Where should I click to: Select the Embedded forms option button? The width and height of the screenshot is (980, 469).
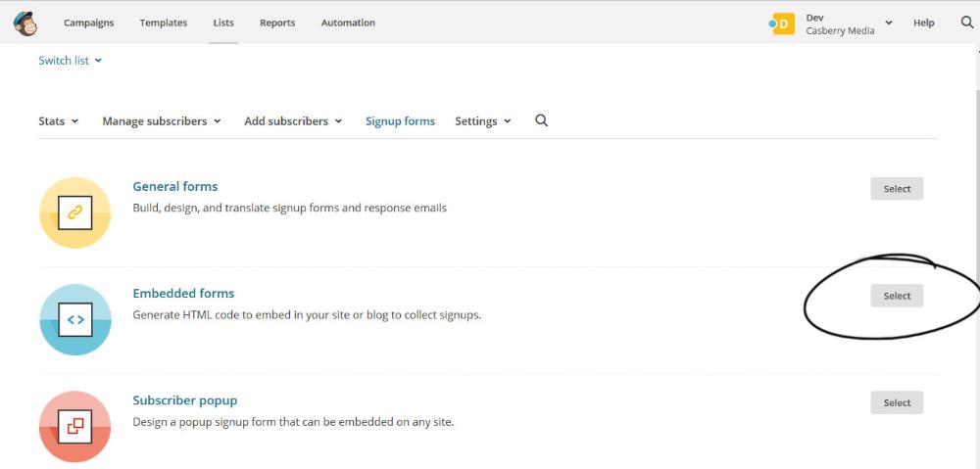coord(897,296)
